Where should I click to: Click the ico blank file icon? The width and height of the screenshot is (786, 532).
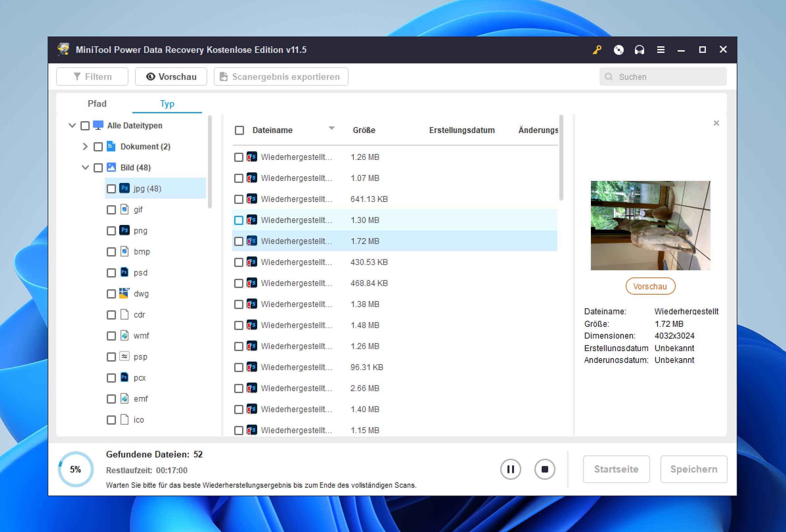[x=124, y=419]
